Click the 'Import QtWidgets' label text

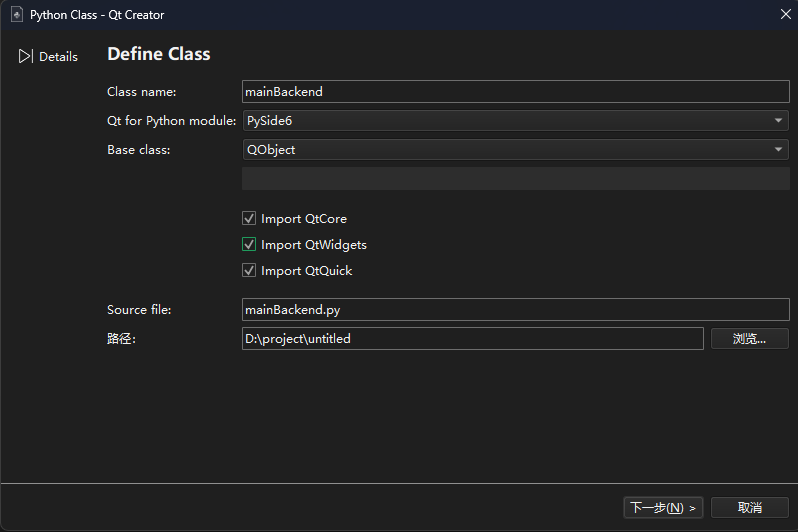coord(314,245)
